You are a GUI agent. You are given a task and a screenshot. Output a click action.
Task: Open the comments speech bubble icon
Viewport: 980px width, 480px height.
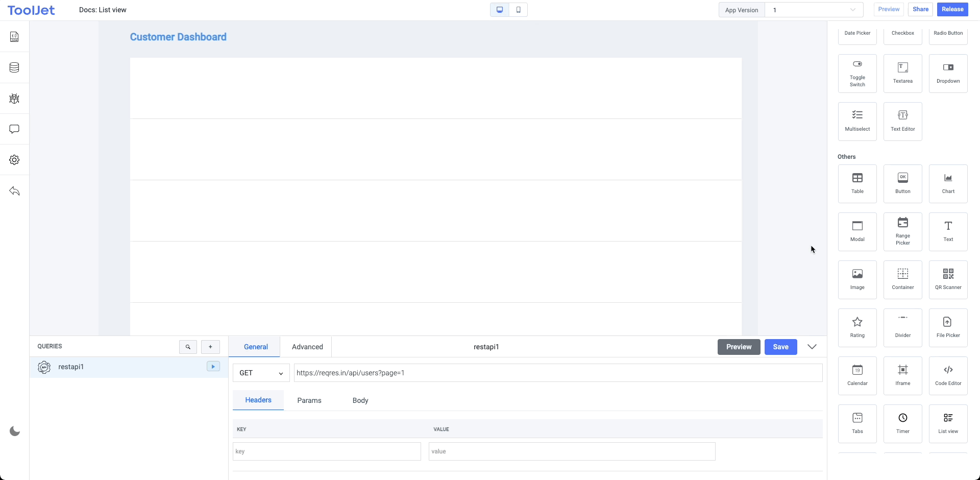(x=14, y=129)
